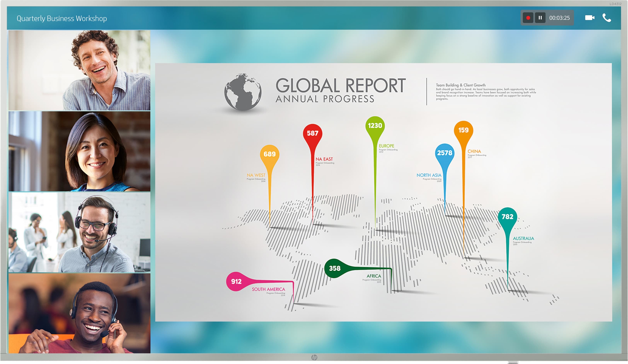
Task: Pause the meeting recording
Action: click(540, 18)
